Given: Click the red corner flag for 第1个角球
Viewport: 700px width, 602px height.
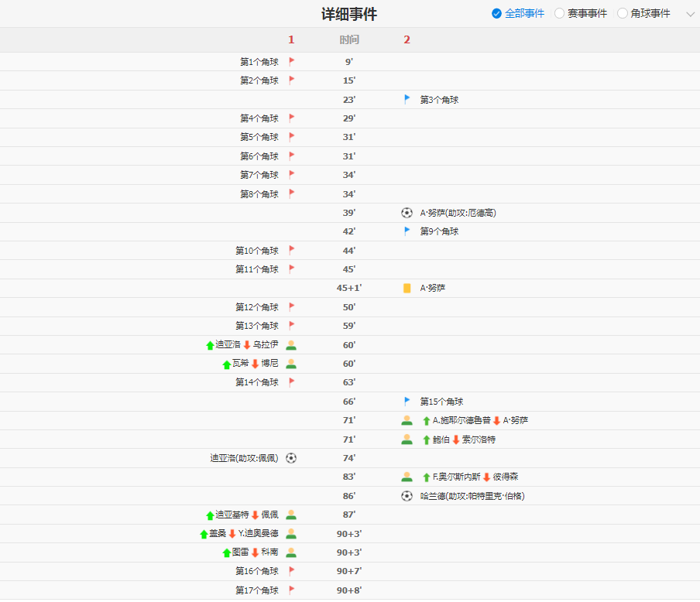Looking at the screenshot, I should (x=291, y=62).
